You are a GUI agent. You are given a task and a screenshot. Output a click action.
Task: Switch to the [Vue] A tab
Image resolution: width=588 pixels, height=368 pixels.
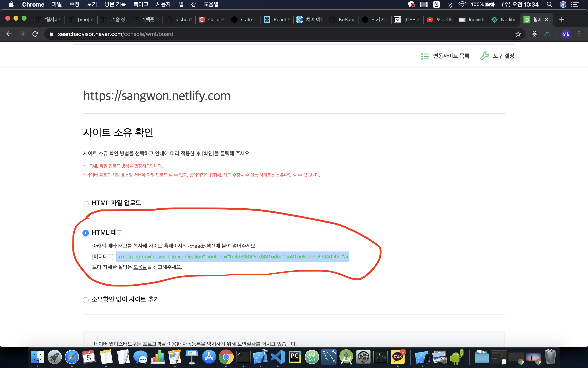coord(81,20)
